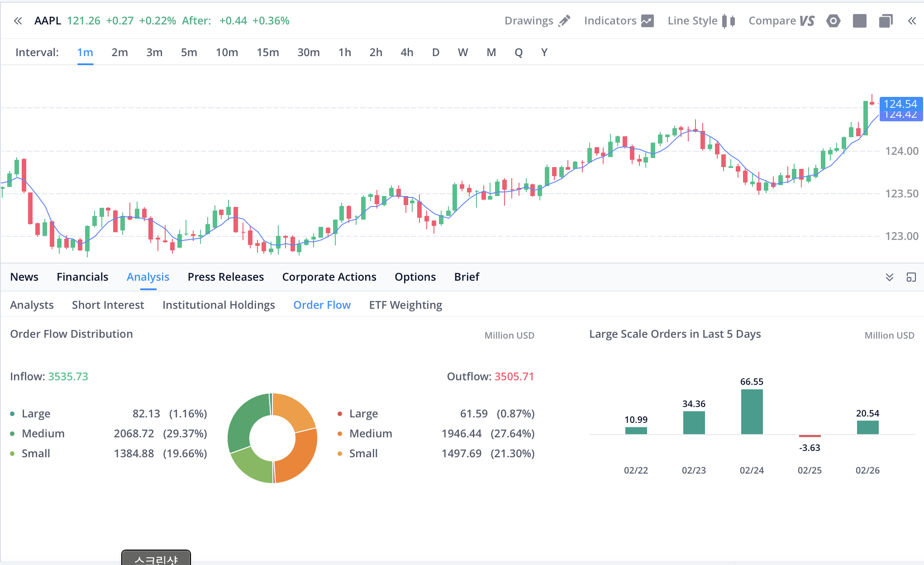Select 1h interval

click(x=345, y=53)
